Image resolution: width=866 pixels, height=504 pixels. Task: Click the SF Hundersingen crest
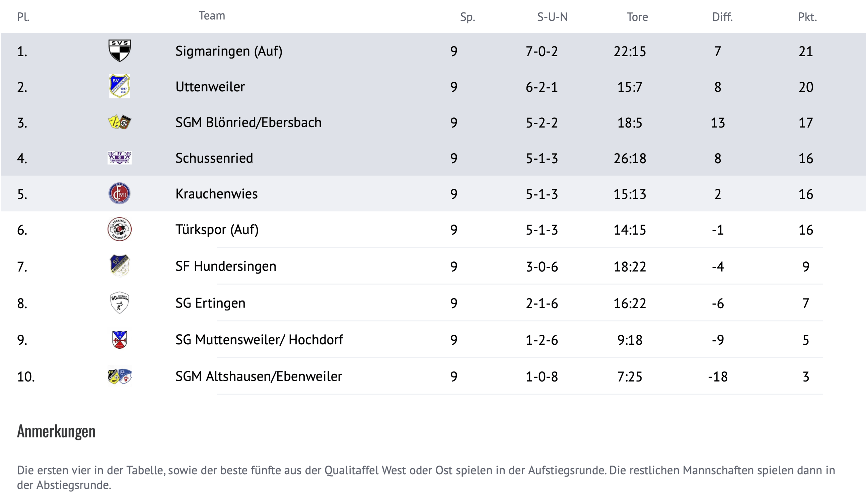119,266
